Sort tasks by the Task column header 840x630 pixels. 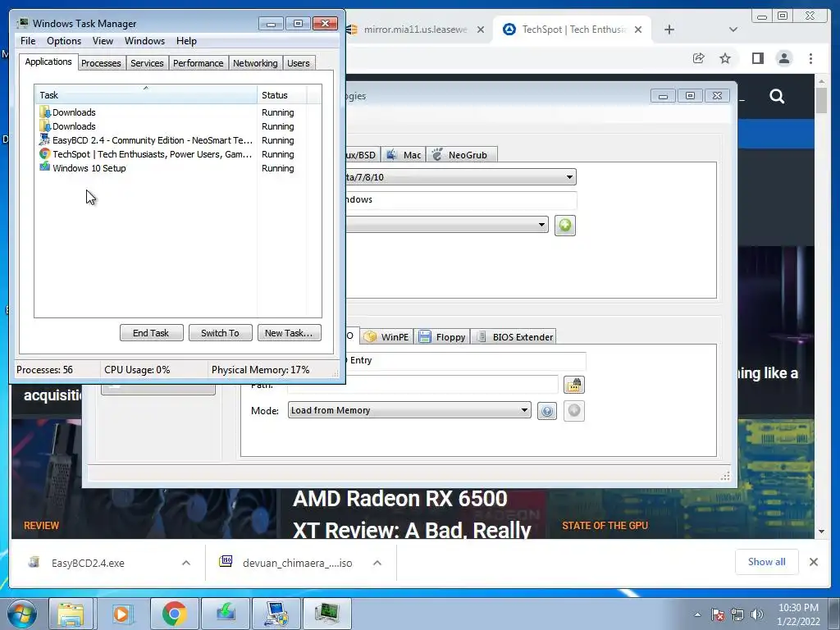pyautogui.click(x=146, y=95)
